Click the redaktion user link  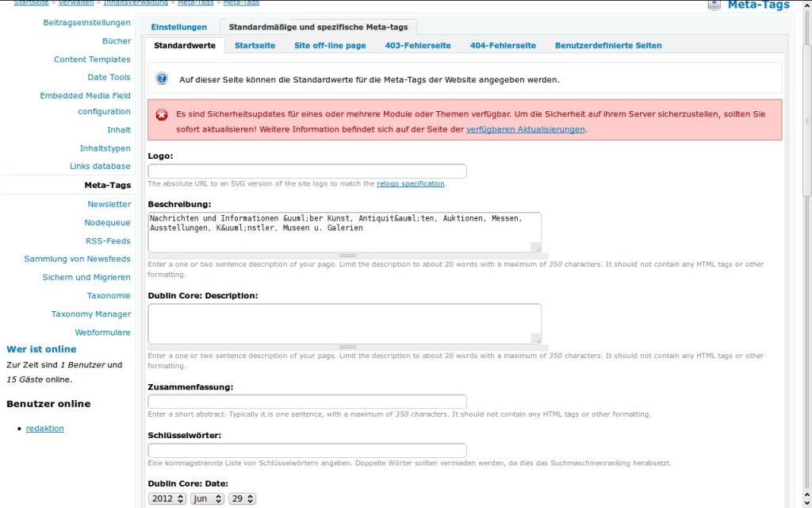coord(44,429)
